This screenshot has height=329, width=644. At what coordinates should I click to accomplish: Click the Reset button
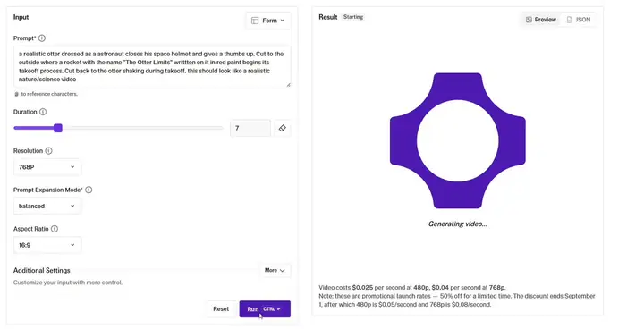(x=221, y=308)
